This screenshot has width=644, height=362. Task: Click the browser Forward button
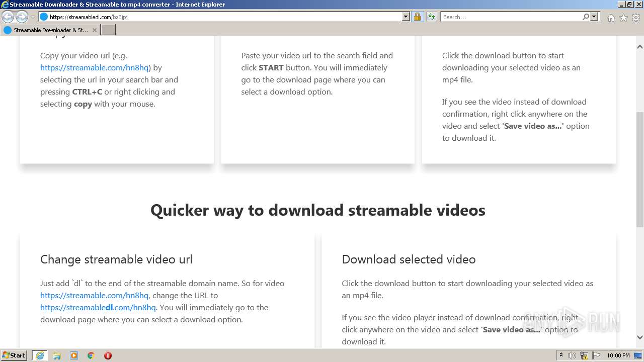point(22,17)
